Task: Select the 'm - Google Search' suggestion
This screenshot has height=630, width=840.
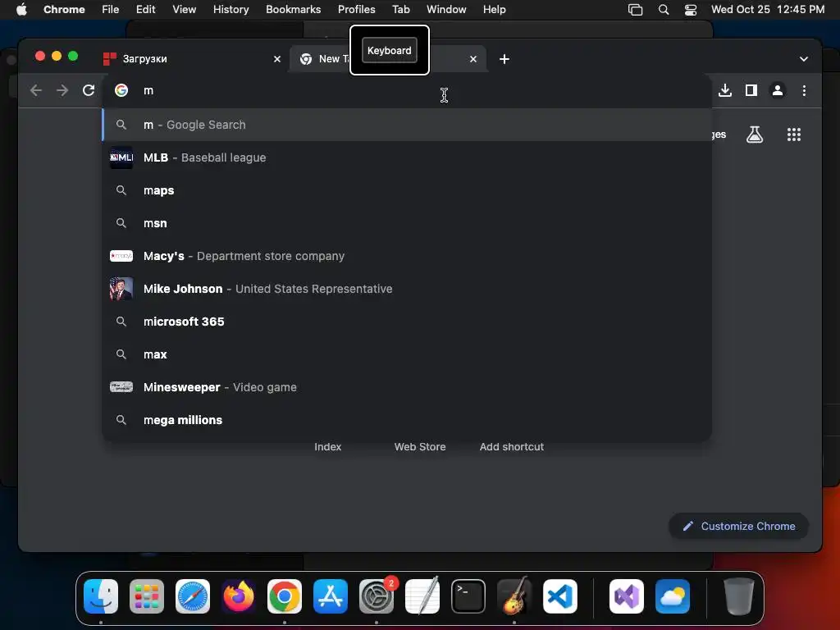Action: (x=407, y=125)
